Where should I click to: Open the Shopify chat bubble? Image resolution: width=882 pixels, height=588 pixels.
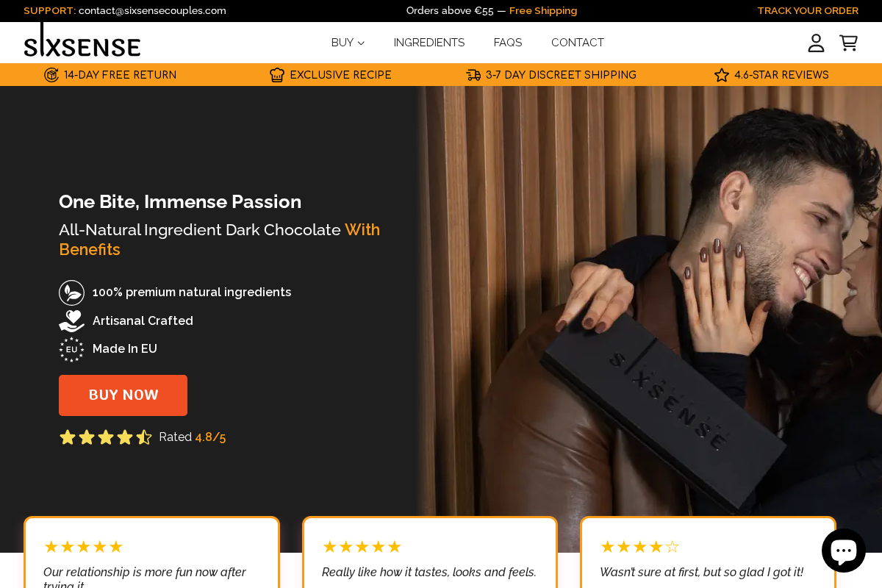[843, 550]
